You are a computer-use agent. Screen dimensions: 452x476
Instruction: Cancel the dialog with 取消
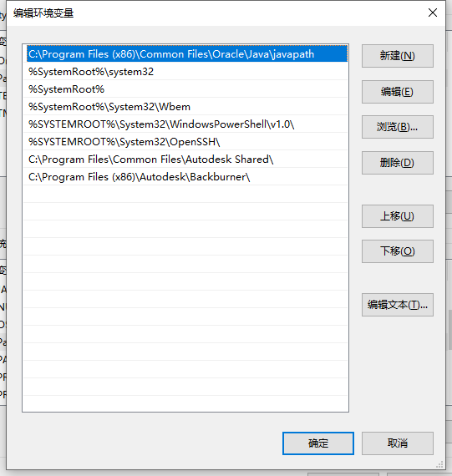pyautogui.click(x=398, y=443)
